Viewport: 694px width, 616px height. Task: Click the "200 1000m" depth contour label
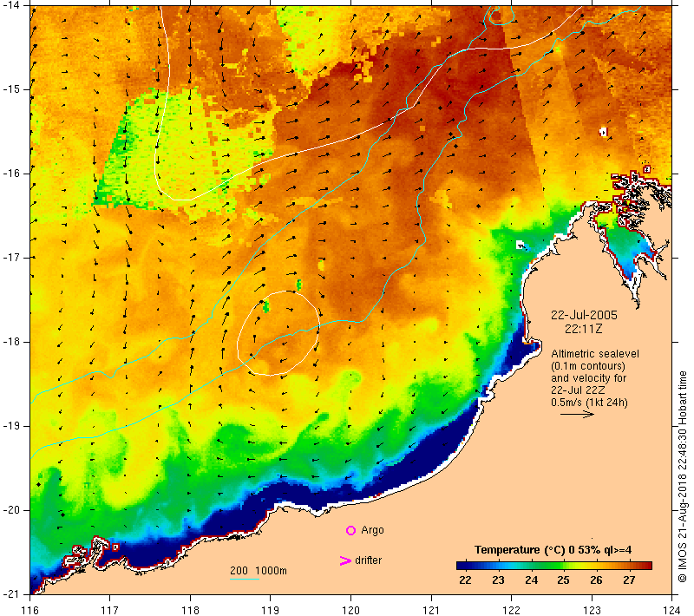[259, 570]
